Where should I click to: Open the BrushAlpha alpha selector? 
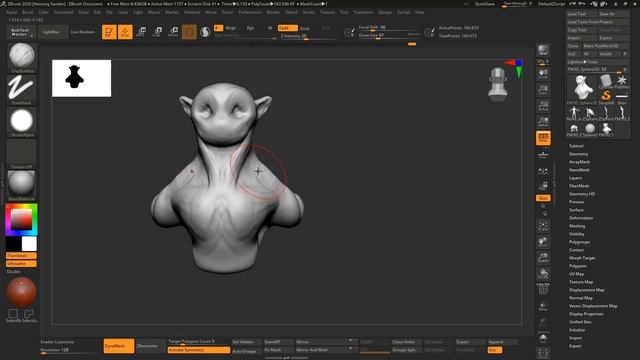[x=22, y=122]
